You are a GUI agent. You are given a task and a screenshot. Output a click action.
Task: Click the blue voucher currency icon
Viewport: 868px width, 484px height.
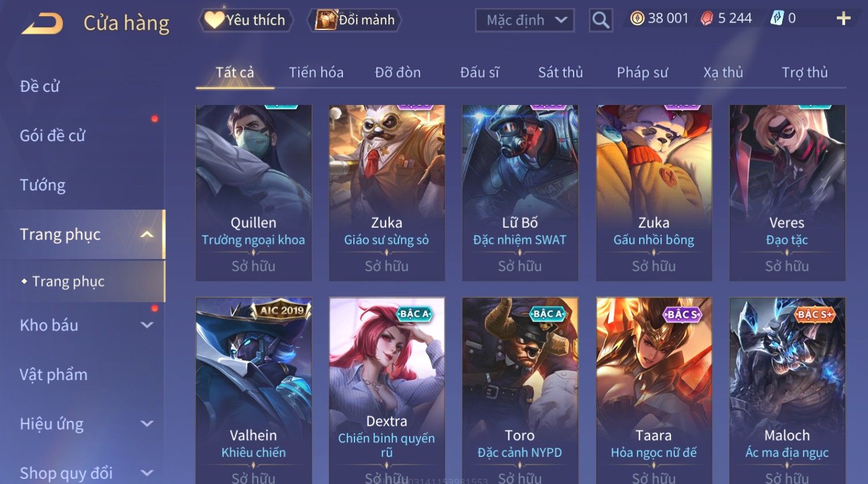(777, 18)
